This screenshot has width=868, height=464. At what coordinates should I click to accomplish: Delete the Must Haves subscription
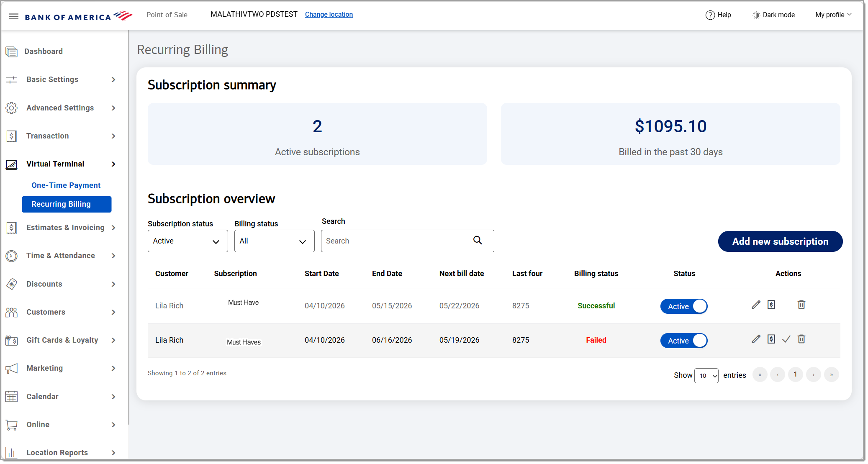point(801,339)
